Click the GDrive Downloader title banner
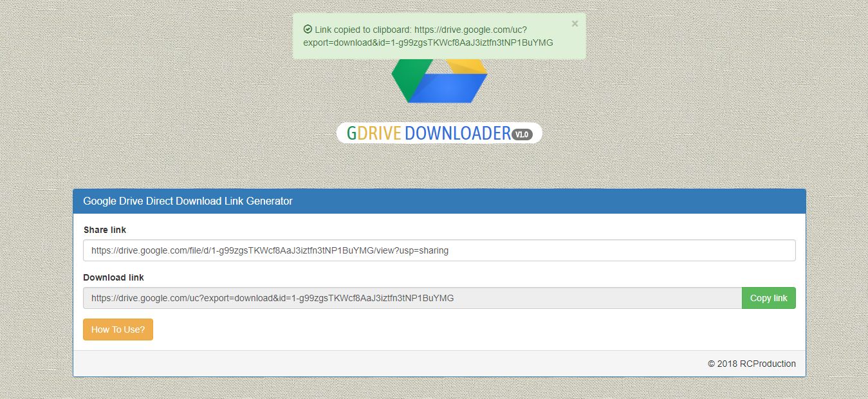Viewport: 868px width, 399px height. pyautogui.click(x=439, y=133)
